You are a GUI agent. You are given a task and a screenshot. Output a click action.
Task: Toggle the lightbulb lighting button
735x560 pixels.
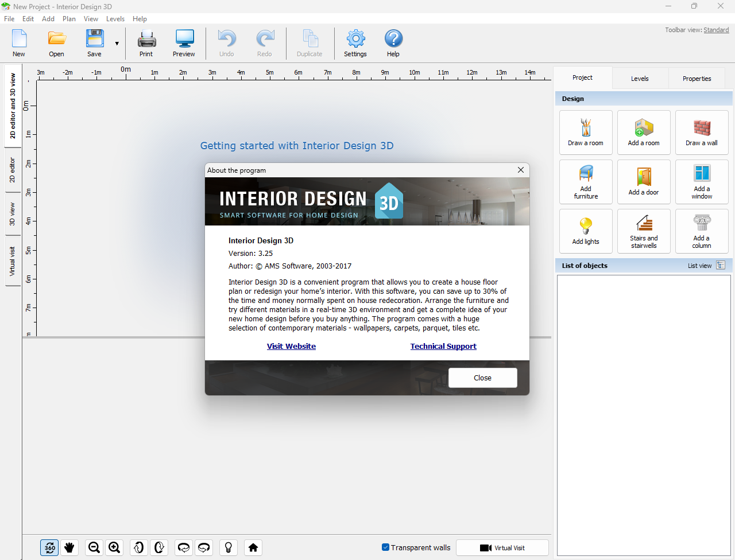(x=229, y=548)
